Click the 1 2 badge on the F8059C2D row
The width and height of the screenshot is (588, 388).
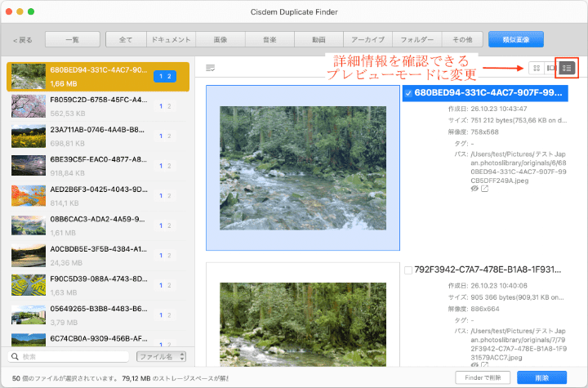click(165, 106)
